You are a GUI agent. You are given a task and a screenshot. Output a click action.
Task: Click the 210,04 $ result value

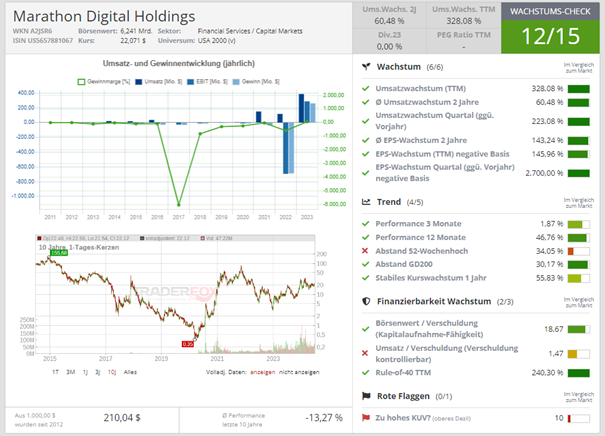tap(122, 418)
